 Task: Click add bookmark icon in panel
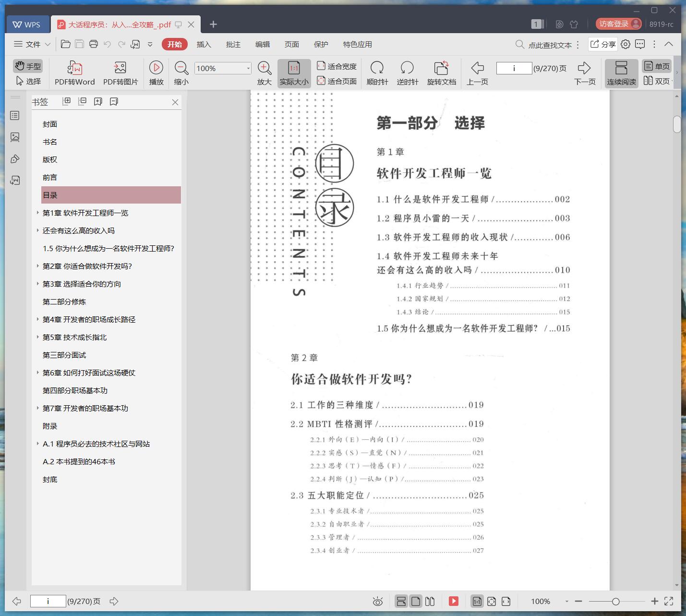(x=98, y=101)
